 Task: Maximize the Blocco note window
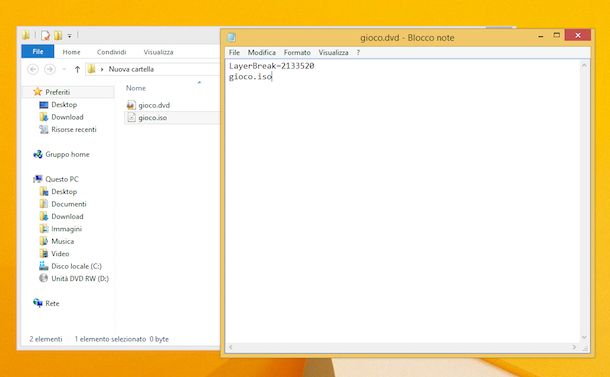click(x=557, y=35)
